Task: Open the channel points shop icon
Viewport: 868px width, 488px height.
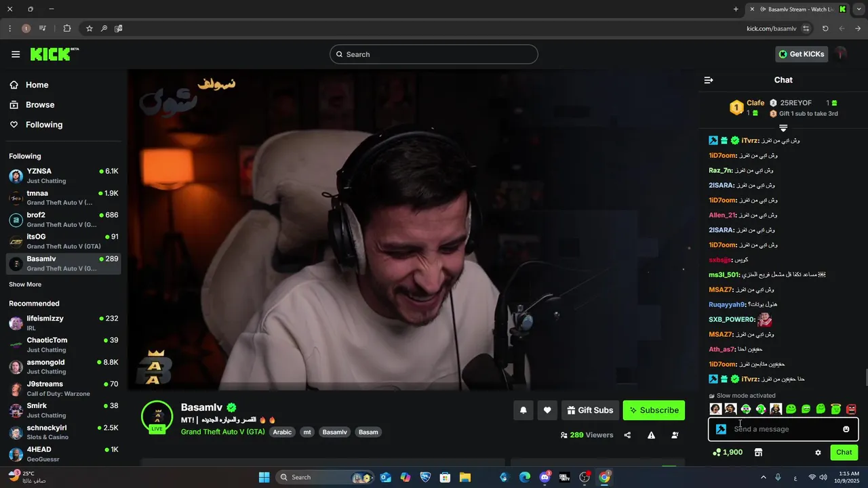Action: [x=758, y=452]
